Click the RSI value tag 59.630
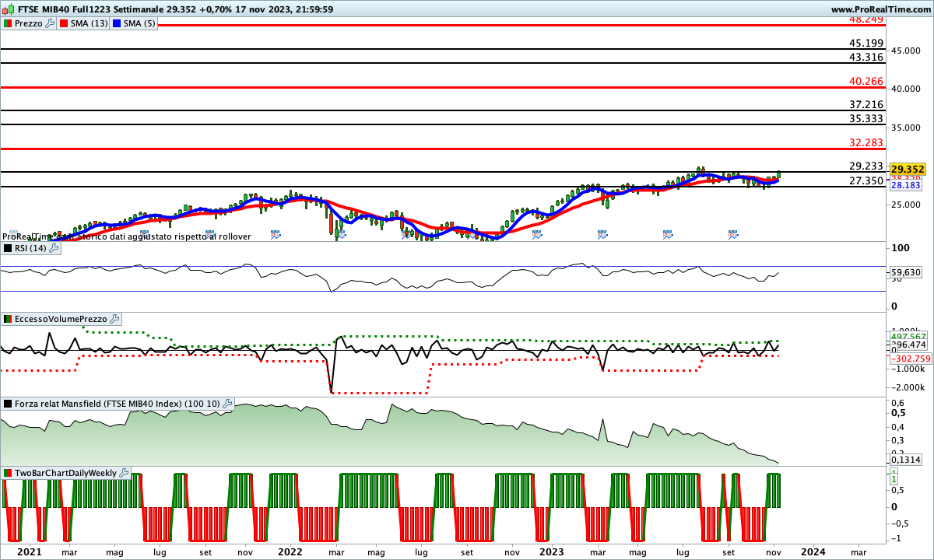Image resolution: width=934 pixels, height=560 pixels. [x=906, y=272]
